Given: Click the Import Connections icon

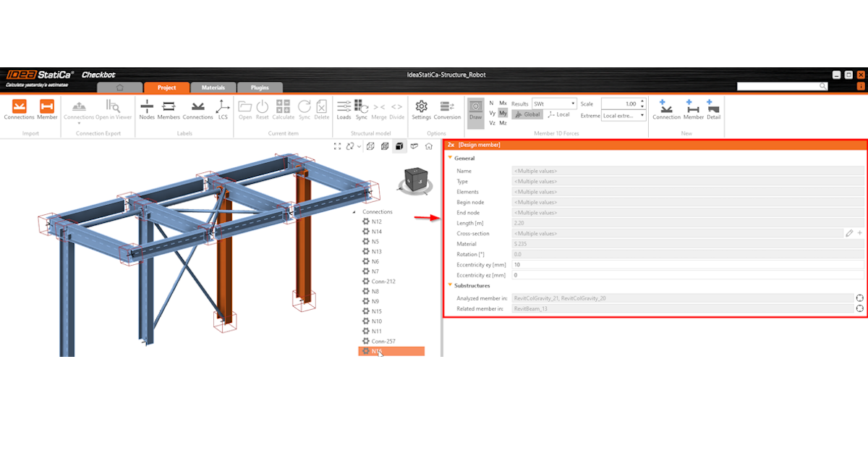Looking at the screenshot, I should tap(19, 108).
